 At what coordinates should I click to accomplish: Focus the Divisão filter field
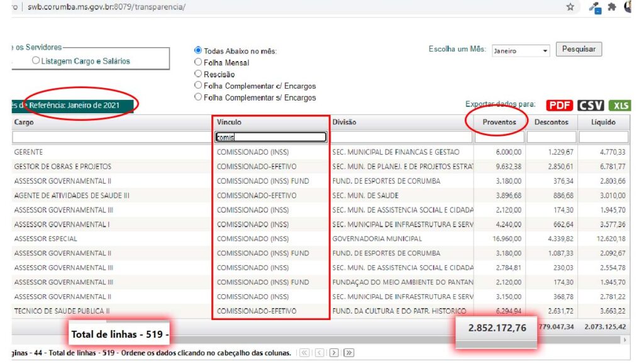pos(402,136)
